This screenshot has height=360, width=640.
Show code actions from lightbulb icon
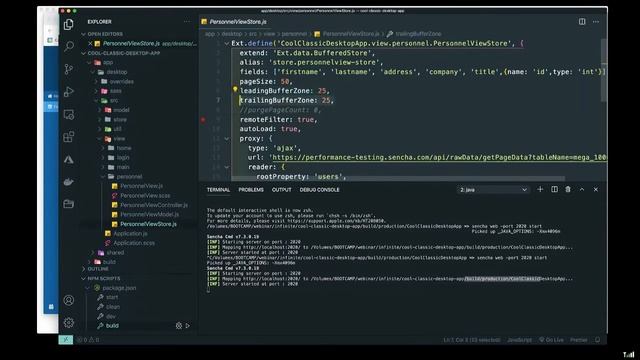pyautogui.click(x=235, y=90)
